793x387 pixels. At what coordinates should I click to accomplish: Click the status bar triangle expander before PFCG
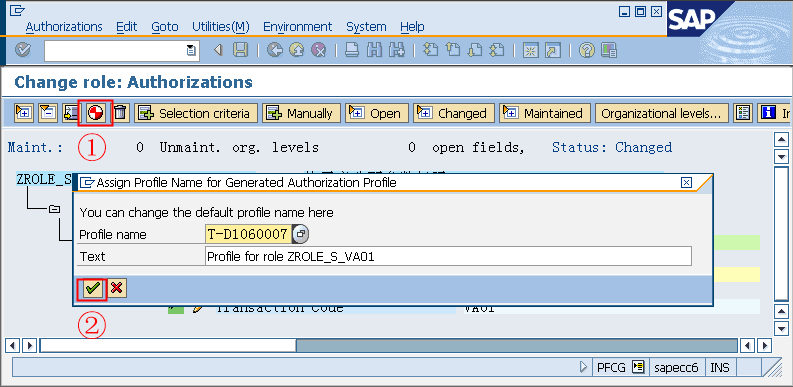coord(584,367)
